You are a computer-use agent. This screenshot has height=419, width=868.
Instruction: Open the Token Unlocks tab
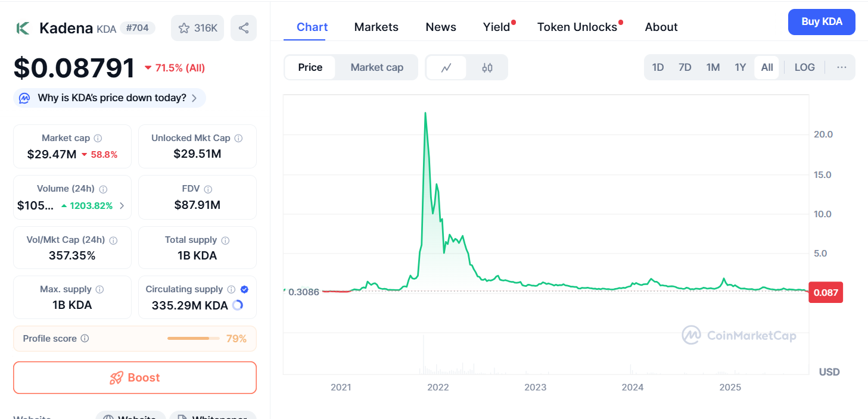coord(577,27)
